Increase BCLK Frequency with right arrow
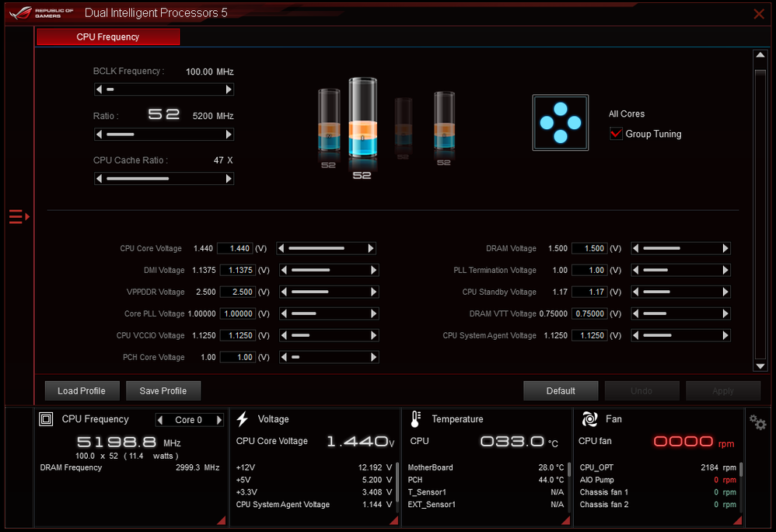Screen dimensions: 776x532 click(229, 89)
